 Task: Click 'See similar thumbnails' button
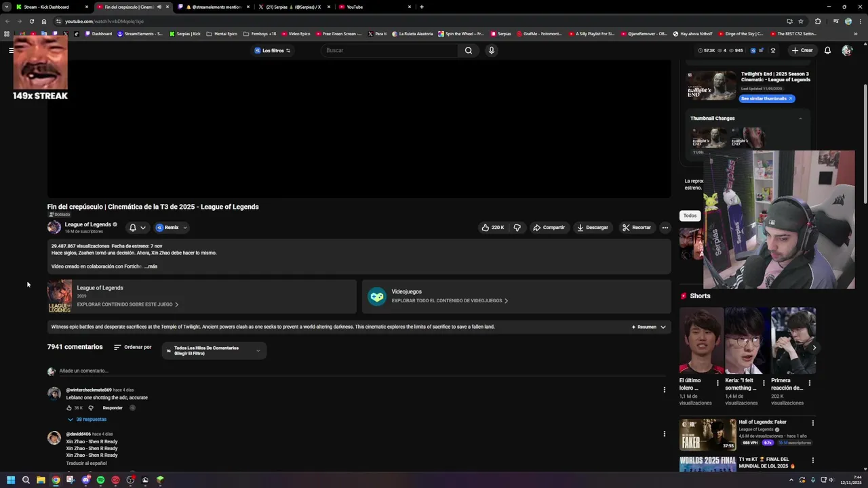click(x=766, y=98)
